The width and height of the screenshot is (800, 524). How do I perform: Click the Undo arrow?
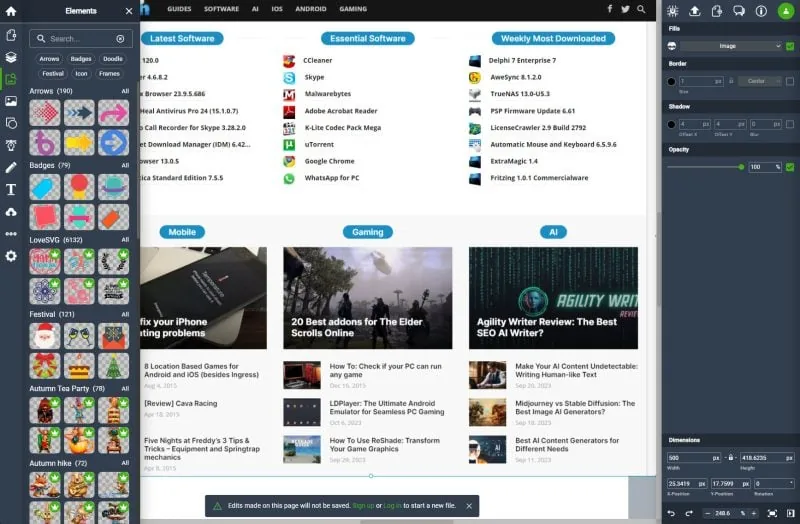[x=671, y=513]
